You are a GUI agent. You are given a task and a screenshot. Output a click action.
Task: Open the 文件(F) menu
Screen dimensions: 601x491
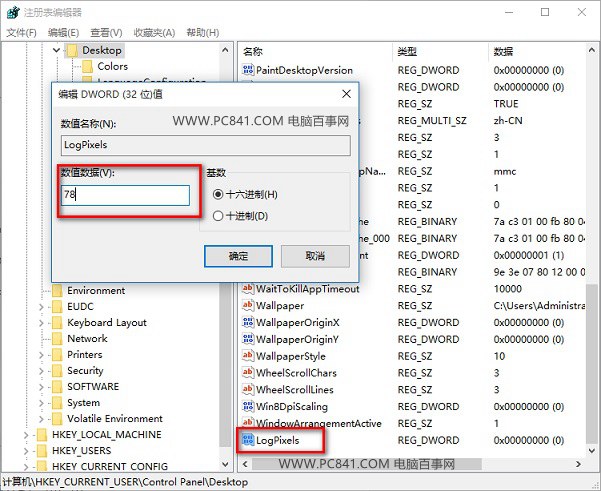21,33
